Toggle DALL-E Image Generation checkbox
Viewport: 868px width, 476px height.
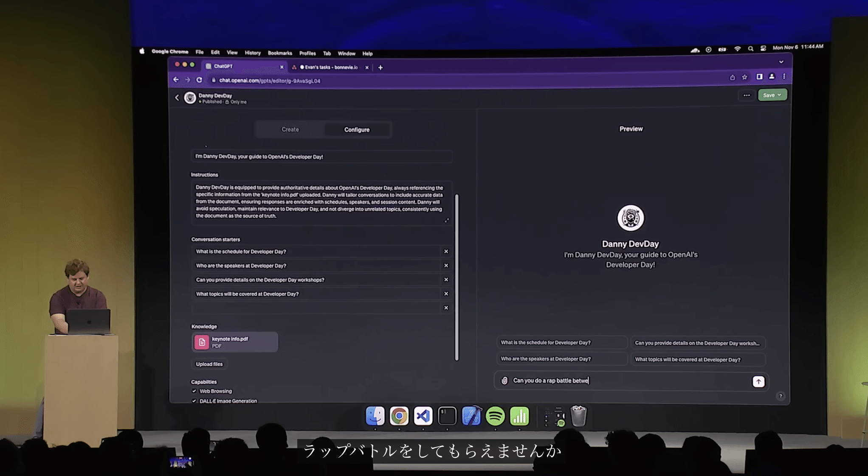(x=194, y=401)
